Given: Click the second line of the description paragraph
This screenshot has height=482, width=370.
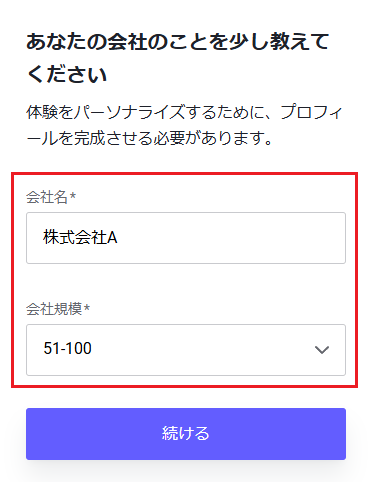Looking at the screenshot, I should pyautogui.click(x=150, y=138).
